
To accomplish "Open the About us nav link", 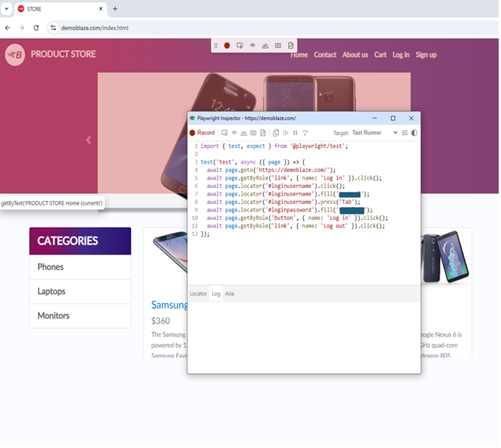I will pos(355,55).
